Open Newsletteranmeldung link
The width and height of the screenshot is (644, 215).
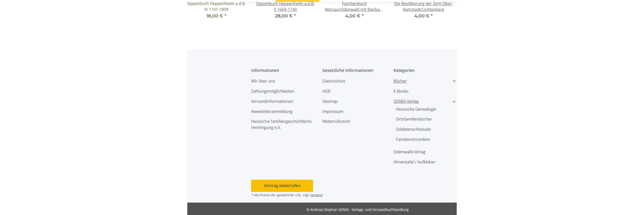272,112
